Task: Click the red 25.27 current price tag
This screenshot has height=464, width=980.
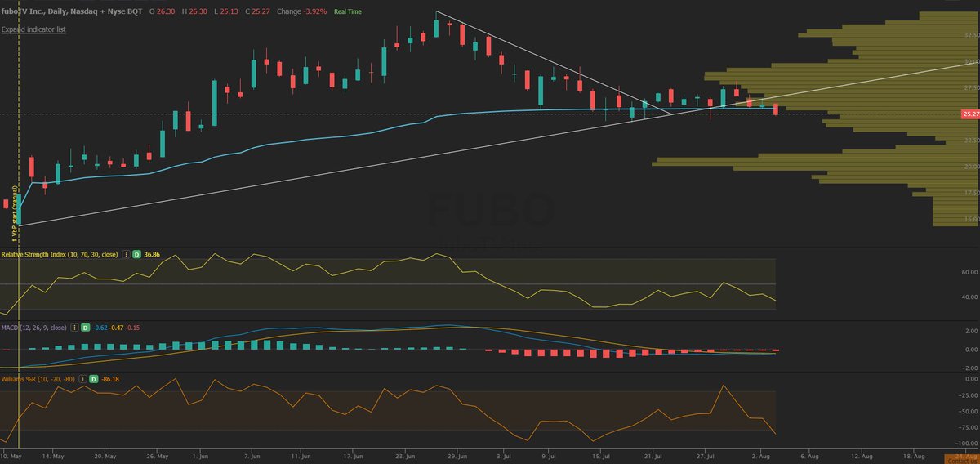Action: (971, 114)
